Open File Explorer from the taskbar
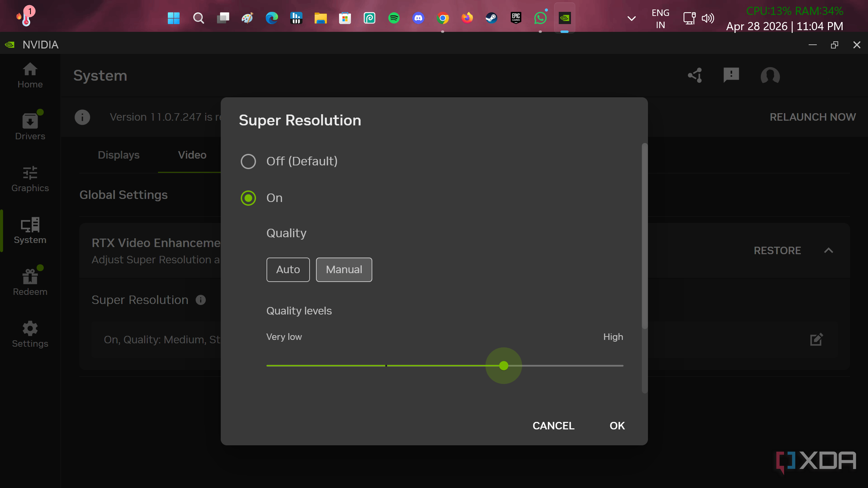 pyautogui.click(x=320, y=18)
